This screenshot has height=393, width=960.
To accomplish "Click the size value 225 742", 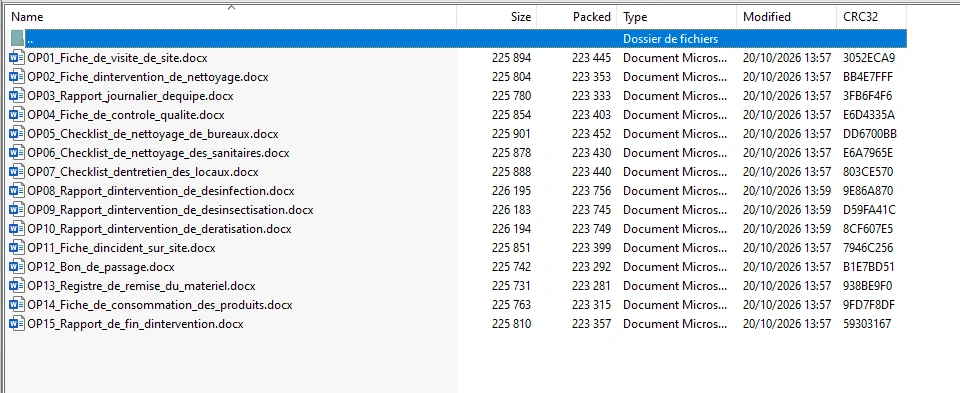I will 511,267.
